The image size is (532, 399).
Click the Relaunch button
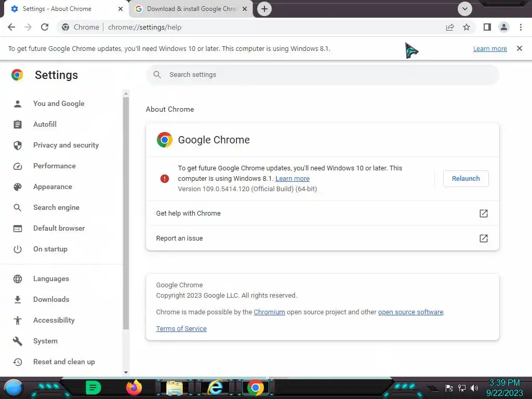[466, 179]
